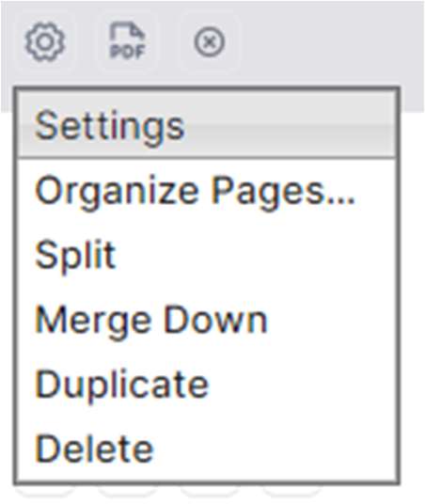Click the gear settings icon
425x504 pixels.
[45, 41]
